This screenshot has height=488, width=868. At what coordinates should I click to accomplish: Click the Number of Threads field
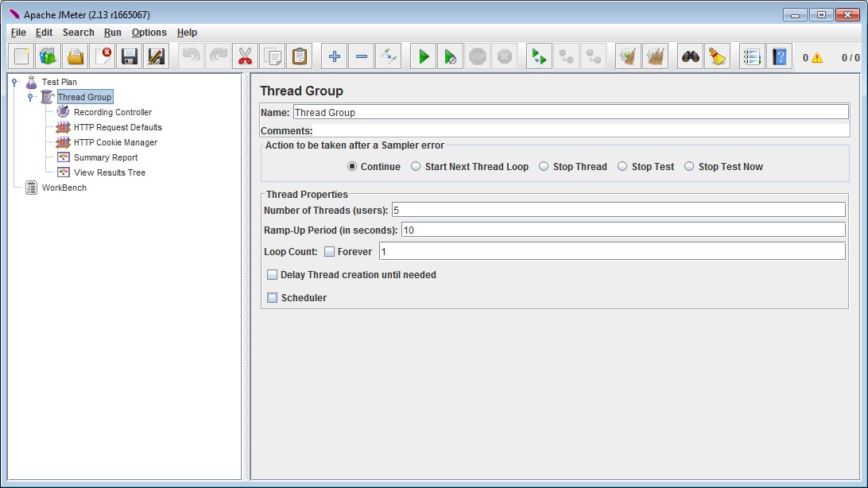click(x=618, y=211)
